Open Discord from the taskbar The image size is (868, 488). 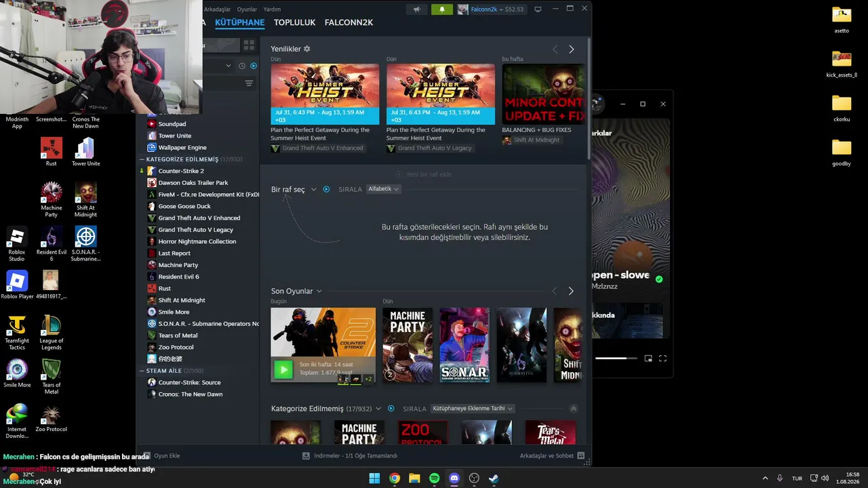tap(454, 479)
